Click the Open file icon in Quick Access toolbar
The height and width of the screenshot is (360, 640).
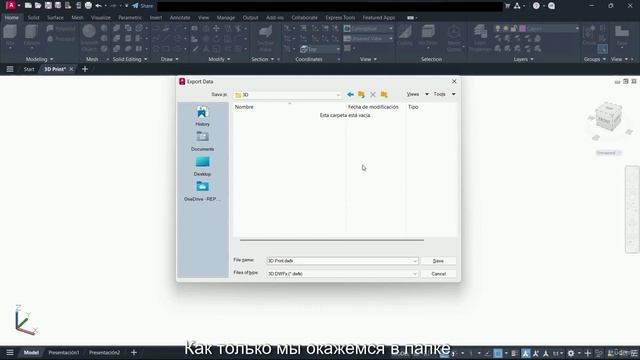pyautogui.click(x=38, y=6)
